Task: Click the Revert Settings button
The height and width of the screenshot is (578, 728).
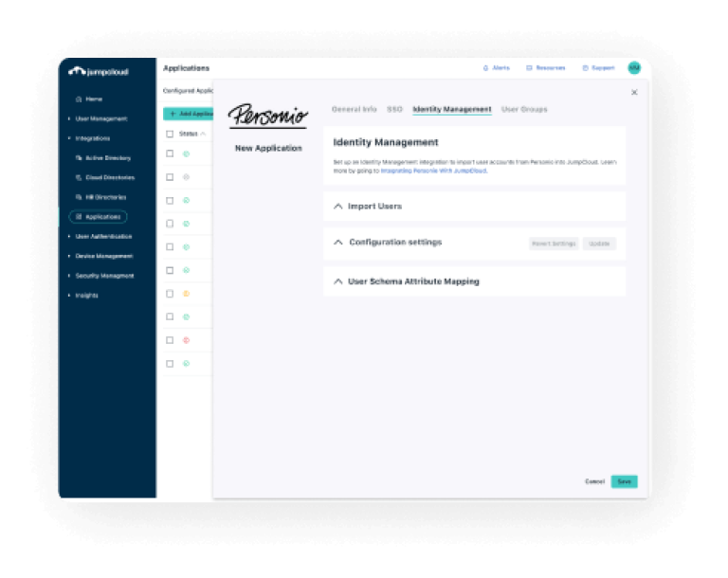Action: (554, 244)
